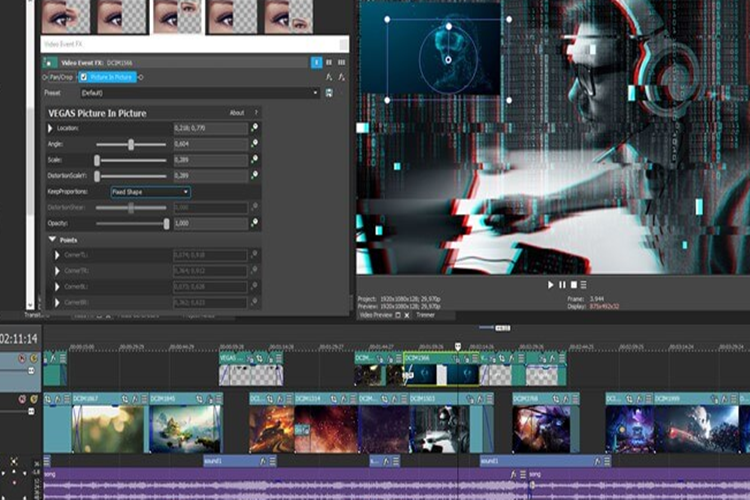Image resolution: width=750 pixels, height=500 pixels.
Task: Click the pan/crop icon on VEGAS title clip
Action: pyautogui.click(x=260, y=358)
